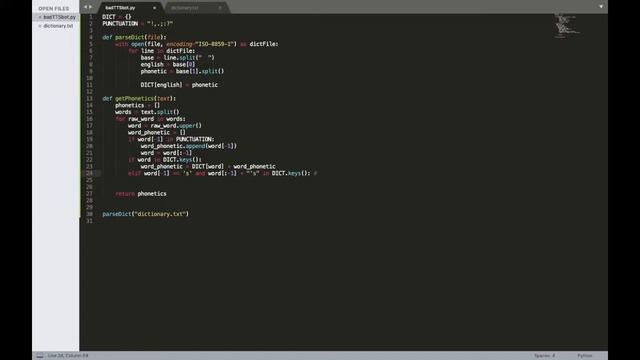The height and width of the screenshot is (360, 640).
Task: Click the Line 24, Column status text
Action: tap(68, 356)
